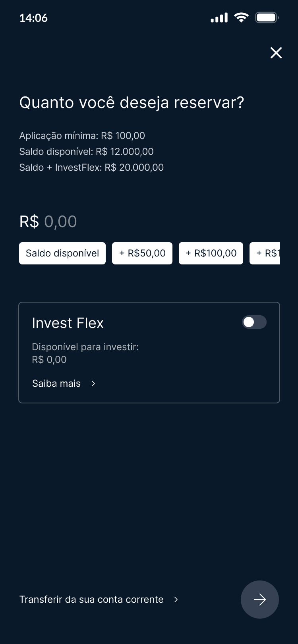Focus the R$ 0,00 amount field
Image resolution: width=298 pixels, height=644 pixels.
click(x=48, y=222)
